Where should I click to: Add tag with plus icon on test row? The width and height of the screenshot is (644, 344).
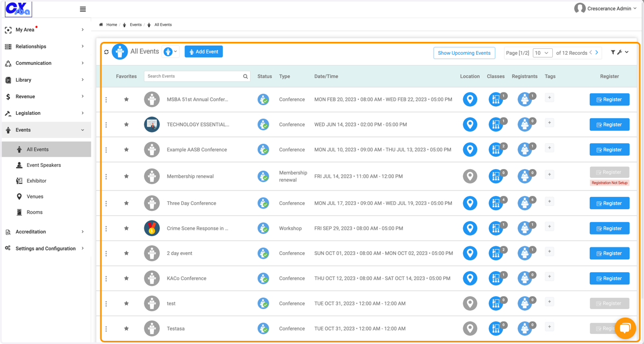click(x=549, y=302)
